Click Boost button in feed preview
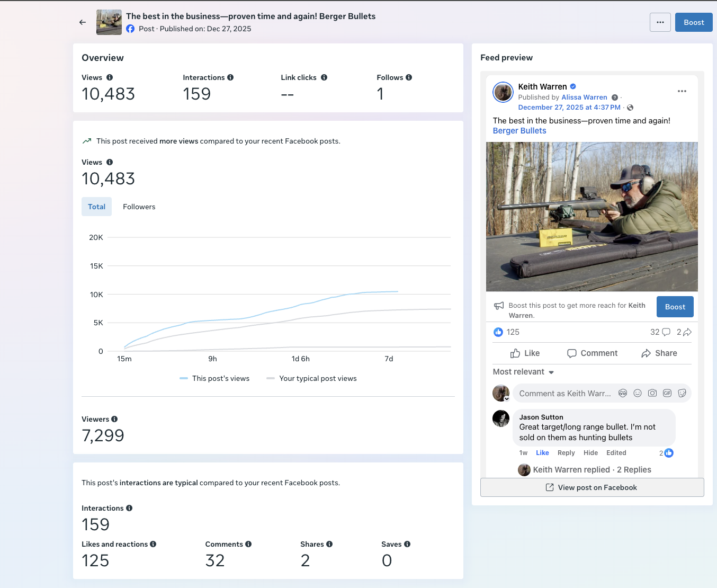This screenshot has width=717, height=588. point(675,307)
